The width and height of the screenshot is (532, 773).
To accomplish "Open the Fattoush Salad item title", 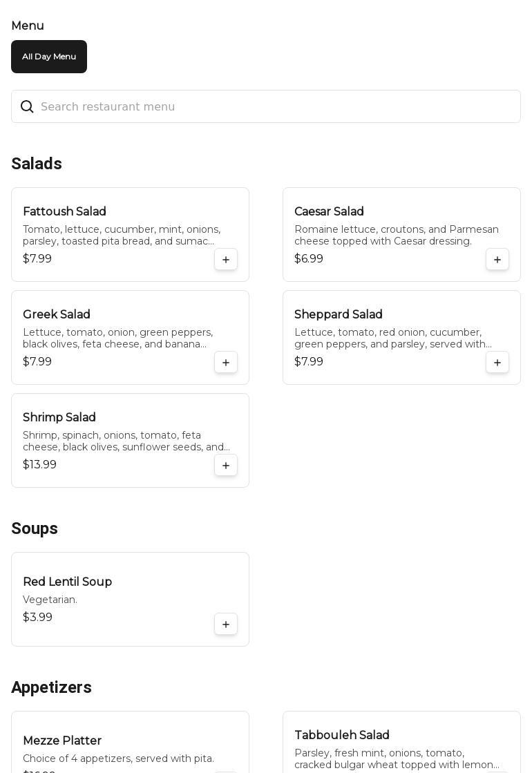I will (x=64, y=212).
